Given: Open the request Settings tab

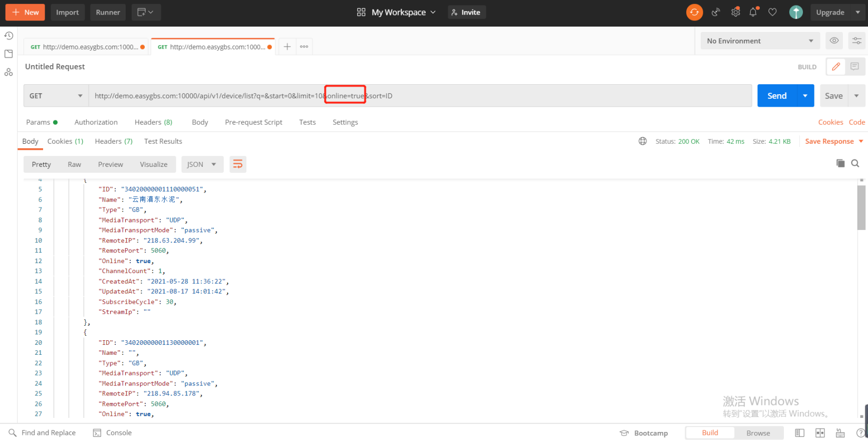Looking at the screenshot, I should point(345,122).
